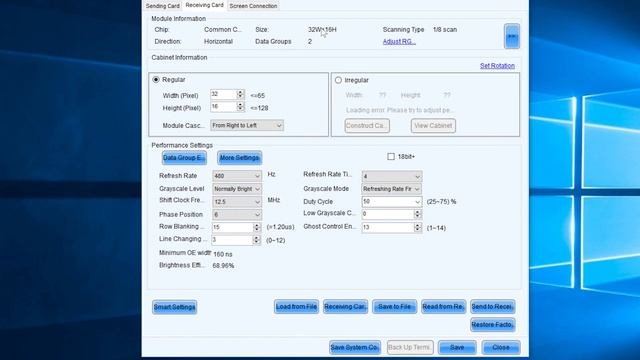Screen dimensions: 640x360
Task: Click the 160 ns minimum OE width value
Action: (223, 254)
